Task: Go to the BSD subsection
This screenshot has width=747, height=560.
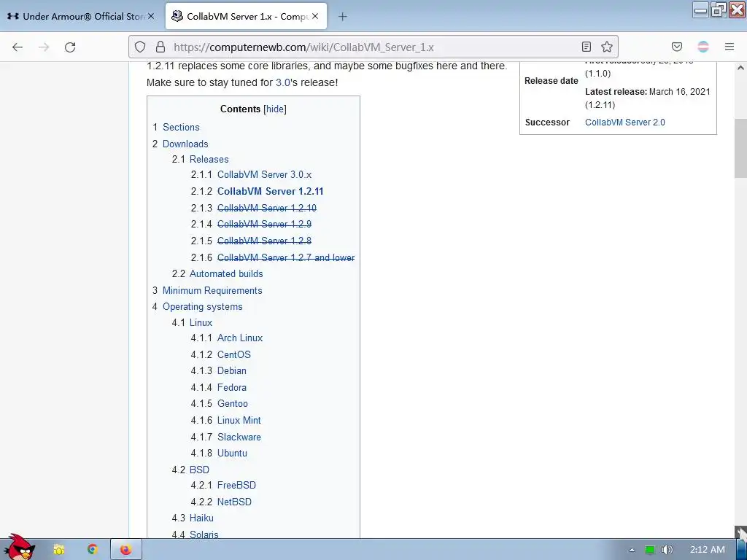Action: [199, 470]
